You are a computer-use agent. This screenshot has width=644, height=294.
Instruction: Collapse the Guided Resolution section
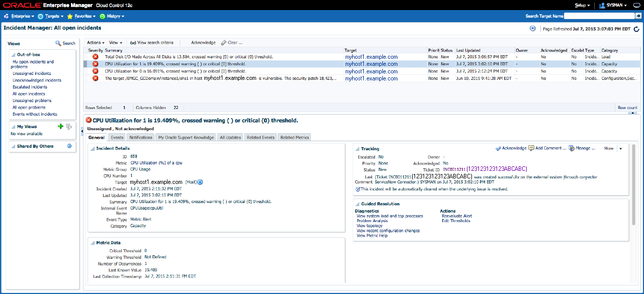pyautogui.click(x=357, y=204)
